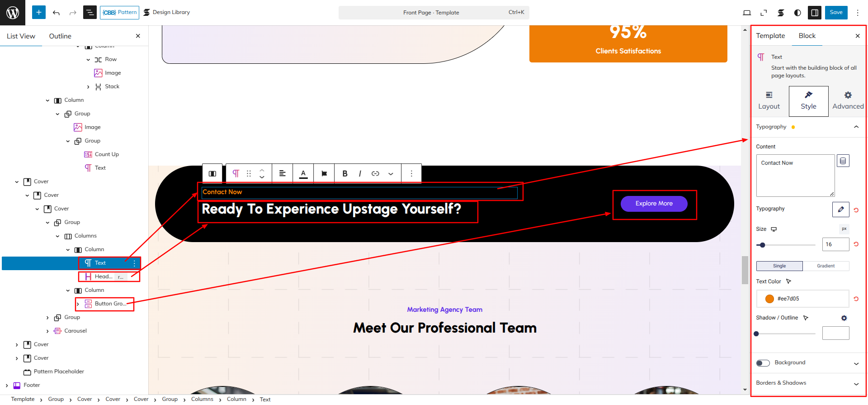Collapse the Row item in list view
The height and width of the screenshot is (405, 868).
coord(88,60)
